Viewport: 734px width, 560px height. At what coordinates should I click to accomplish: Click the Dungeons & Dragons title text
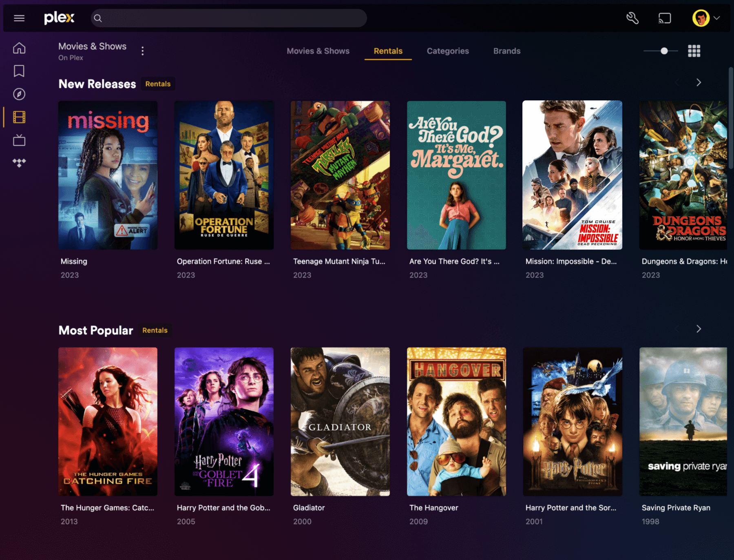point(684,261)
